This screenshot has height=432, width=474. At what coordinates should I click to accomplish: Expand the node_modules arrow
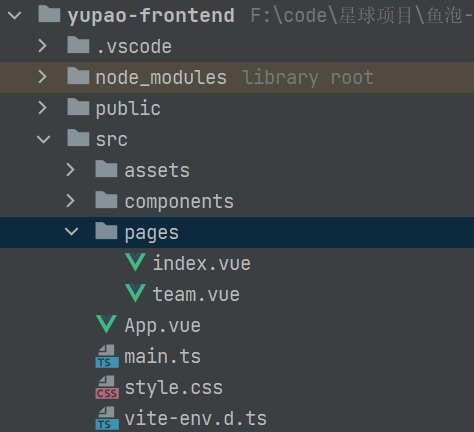coord(43,77)
